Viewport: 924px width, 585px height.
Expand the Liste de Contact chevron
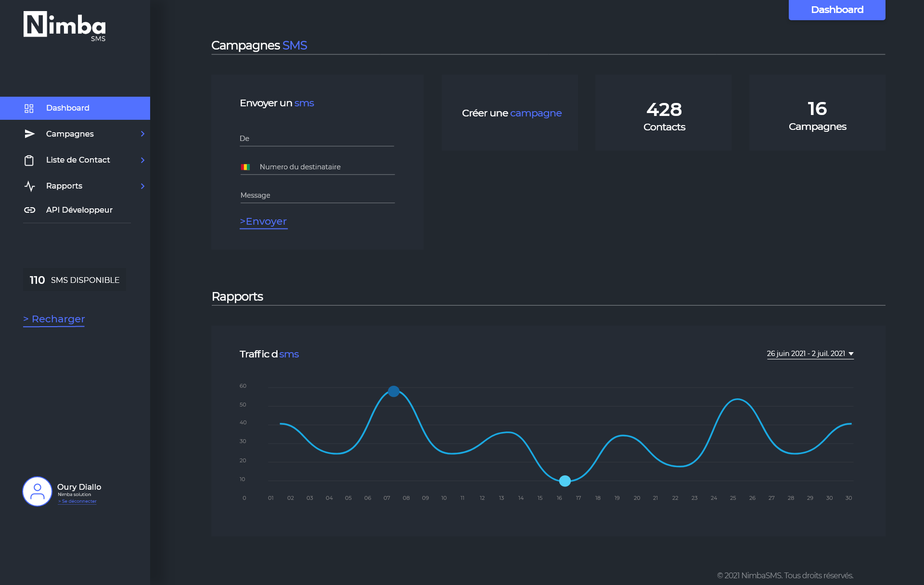142,160
